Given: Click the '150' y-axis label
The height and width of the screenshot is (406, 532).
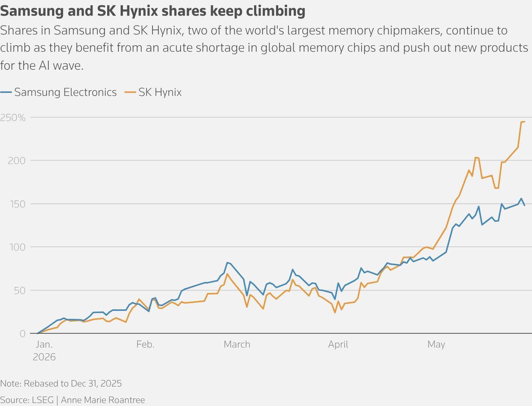Looking at the screenshot, I should (x=17, y=204).
